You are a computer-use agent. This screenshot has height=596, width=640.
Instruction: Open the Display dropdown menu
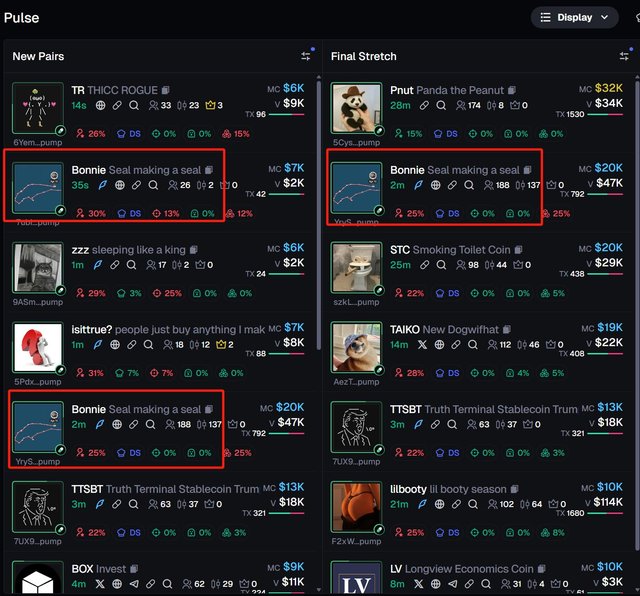[574, 18]
